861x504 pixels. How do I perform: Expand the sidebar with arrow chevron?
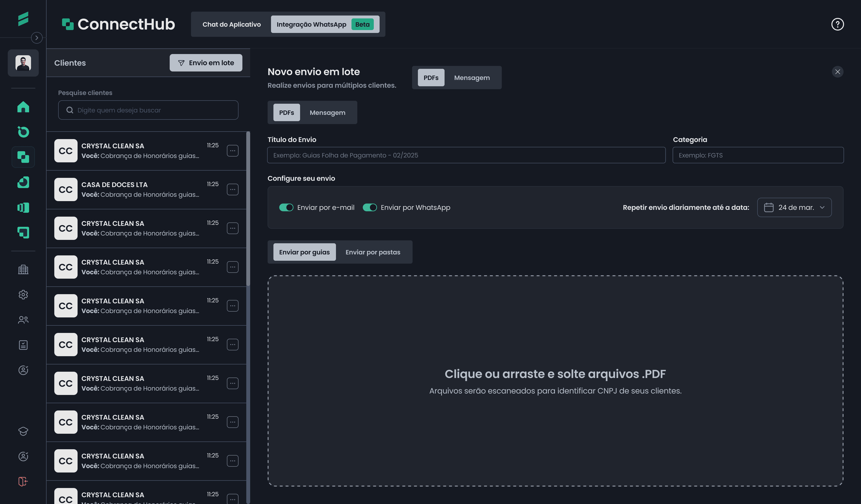(x=37, y=38)
